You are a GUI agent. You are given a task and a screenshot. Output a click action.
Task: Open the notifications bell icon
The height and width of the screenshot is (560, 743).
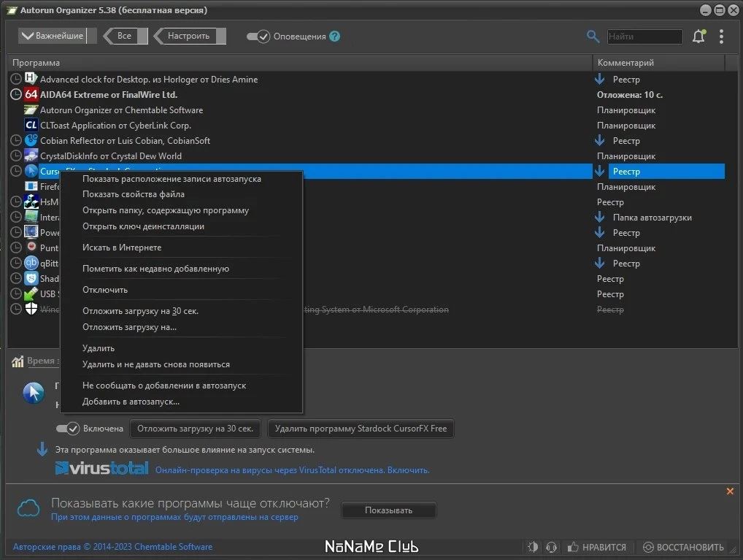pyautogui.click(x=699, y=36)
